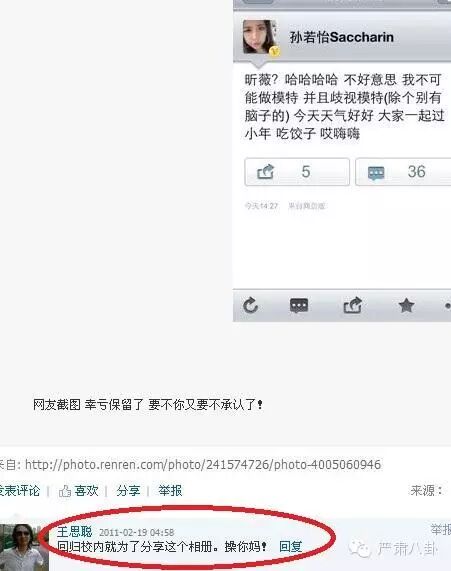This screenshot has height=571, width=451.
Task: Click the comments button showing 36
Action: click(x=403, y=172)
